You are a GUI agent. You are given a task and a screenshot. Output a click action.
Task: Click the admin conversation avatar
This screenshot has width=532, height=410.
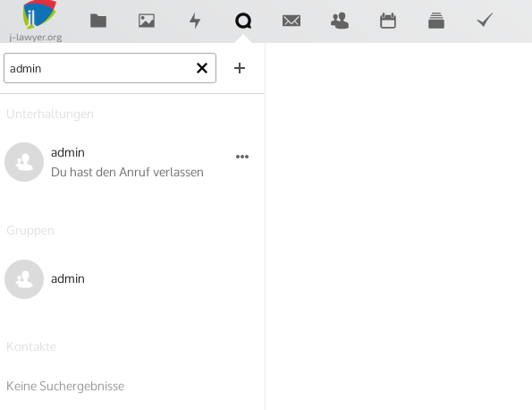(x=24, y=162)
